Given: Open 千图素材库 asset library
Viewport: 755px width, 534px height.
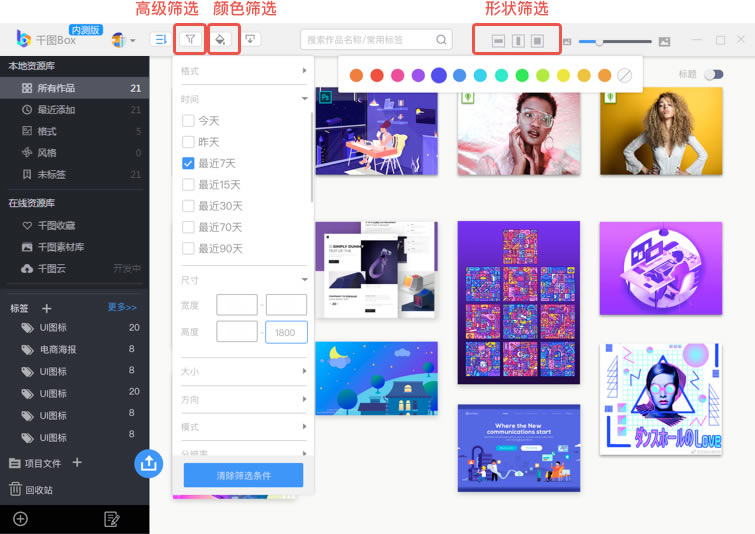Looking at the screenshot, I should click(x=75, y=247).
